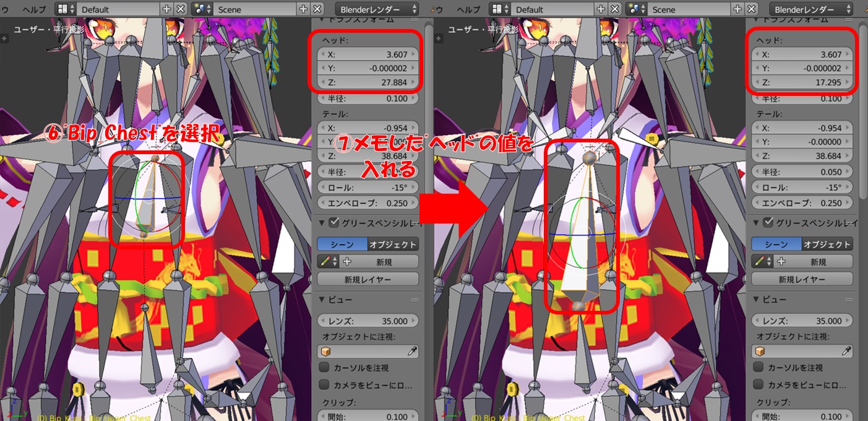This screenshot has height=421, width=868.
Task: Enable the カメラをビューにロック checkbox in the right panel
Action: [x=758, y=384]
